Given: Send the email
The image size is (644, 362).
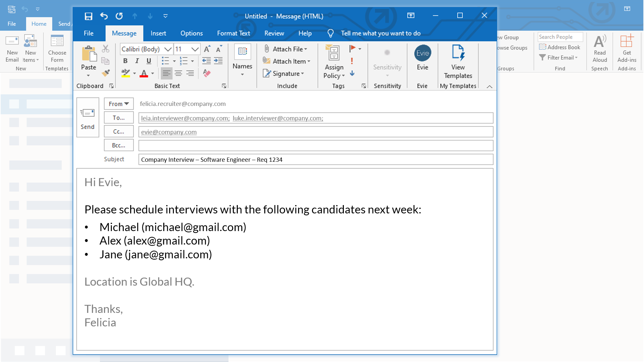Looking at the screenshot, I should (88, 117).
